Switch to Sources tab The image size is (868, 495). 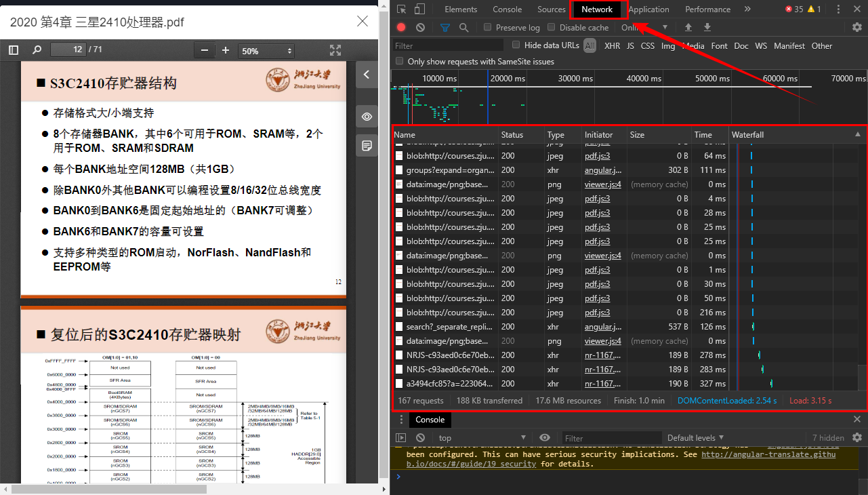tap(551, 9)
